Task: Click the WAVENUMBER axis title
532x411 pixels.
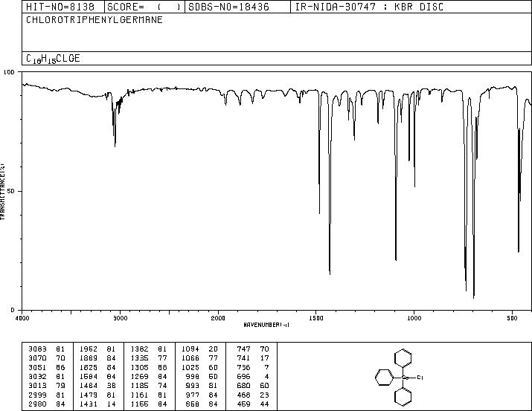Action: (266, 325)
